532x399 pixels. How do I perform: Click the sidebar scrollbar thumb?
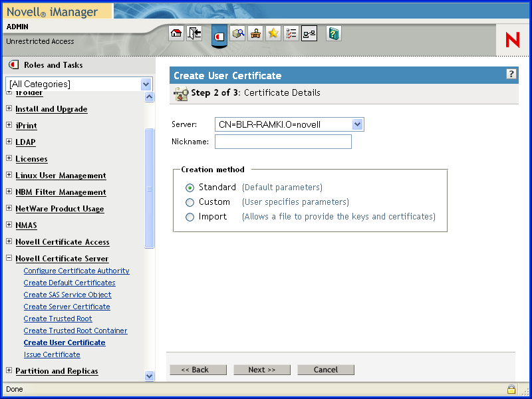149,188
